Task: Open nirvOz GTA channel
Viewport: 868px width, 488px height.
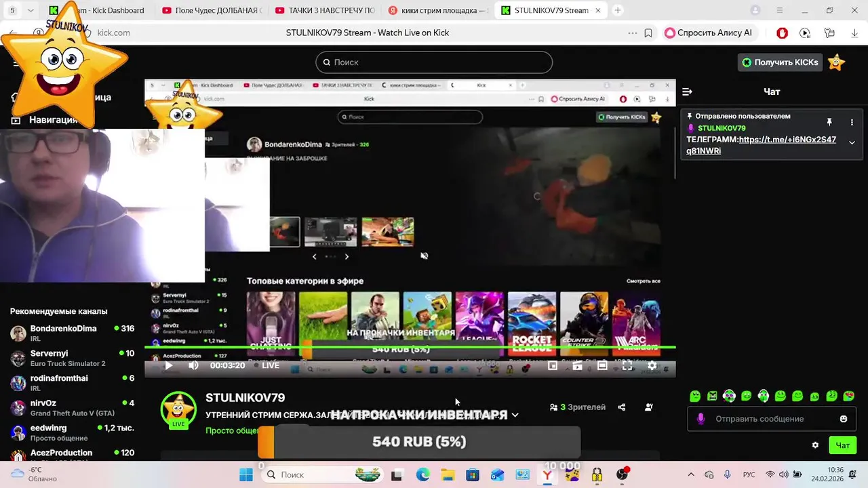Action: (x=72, y=407)
